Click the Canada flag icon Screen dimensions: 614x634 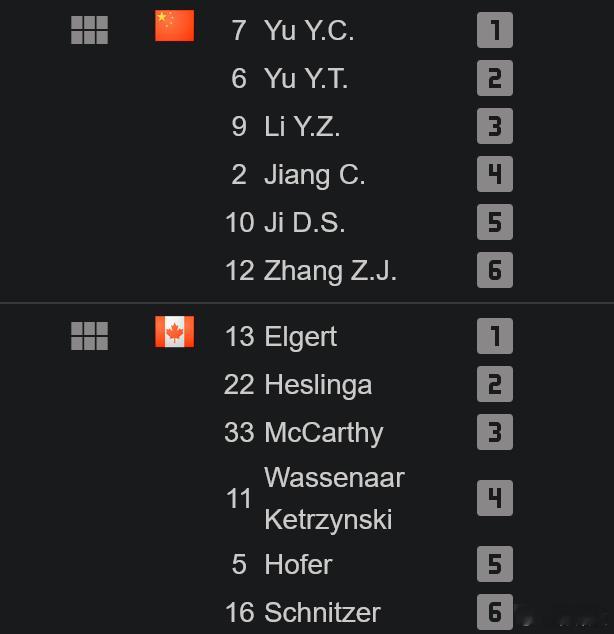175,332
